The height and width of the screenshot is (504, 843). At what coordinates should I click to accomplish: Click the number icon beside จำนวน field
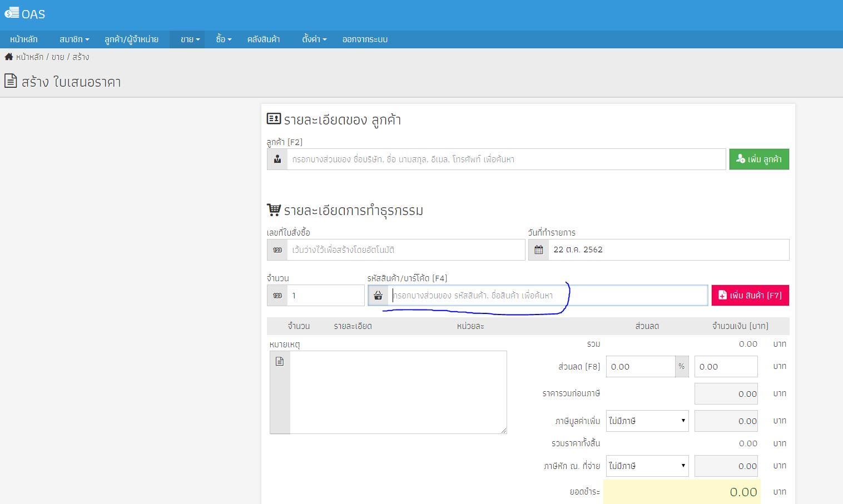coord(277,296)
